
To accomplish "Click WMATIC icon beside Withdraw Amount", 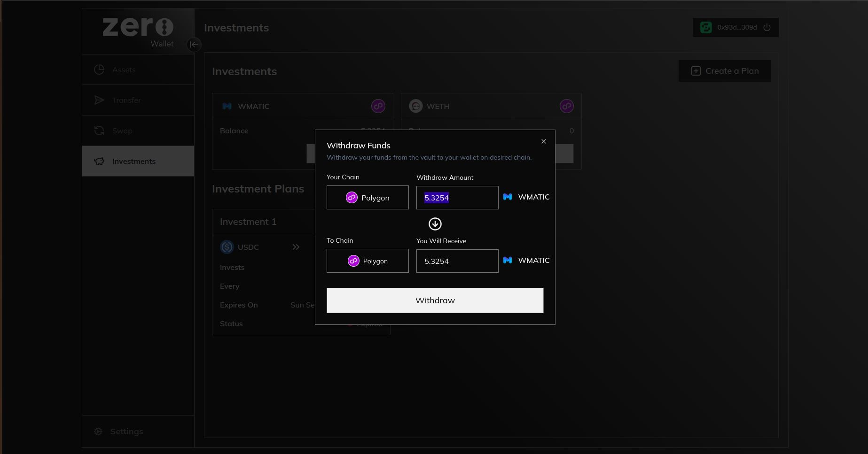I will click(508, 197).
